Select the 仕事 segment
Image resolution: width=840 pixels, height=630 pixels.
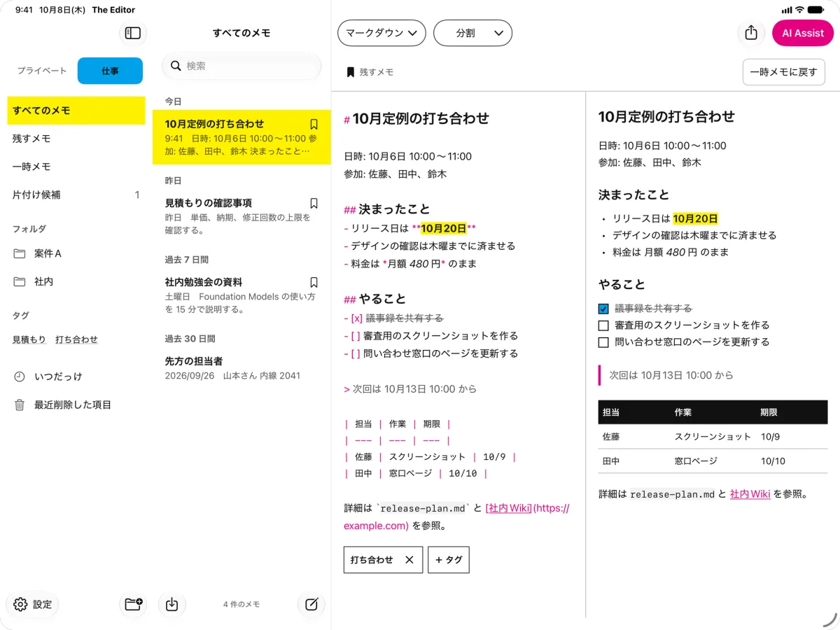tap(110, 71)
